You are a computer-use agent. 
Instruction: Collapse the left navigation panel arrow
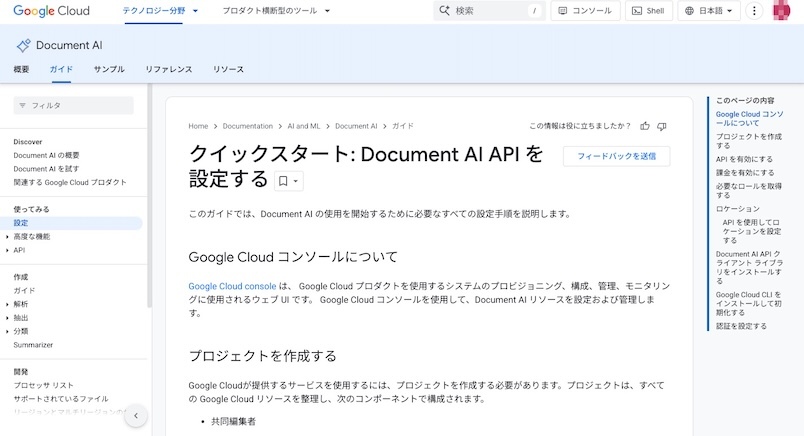pos(136,416)
